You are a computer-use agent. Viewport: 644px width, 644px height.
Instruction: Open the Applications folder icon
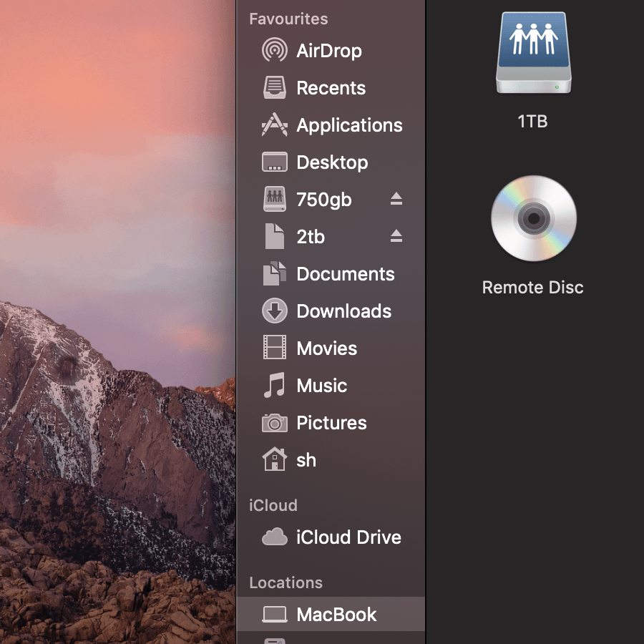click(x=275, y=125)
